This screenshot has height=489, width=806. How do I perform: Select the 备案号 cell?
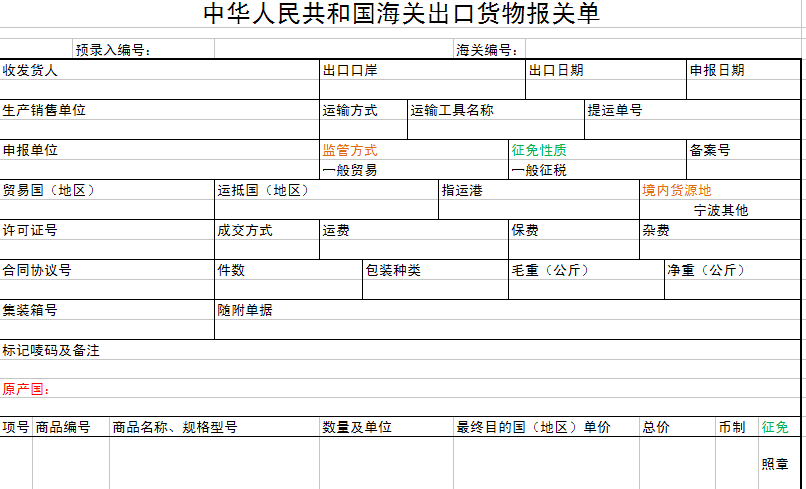[x=744, y=150]
